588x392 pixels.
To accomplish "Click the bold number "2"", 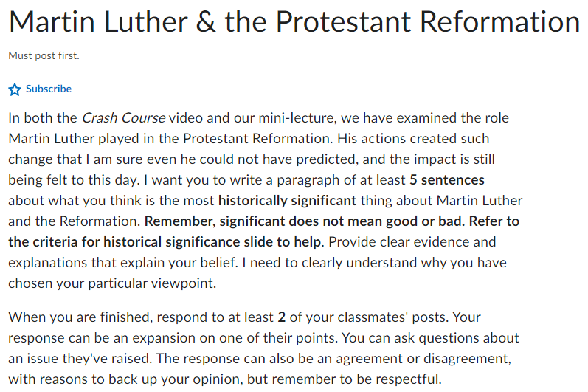I will 281,317.
